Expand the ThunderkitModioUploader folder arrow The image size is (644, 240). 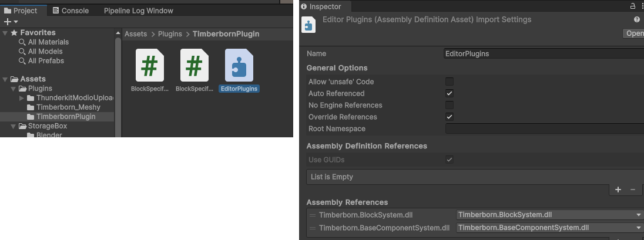click(x=22, y=98)
